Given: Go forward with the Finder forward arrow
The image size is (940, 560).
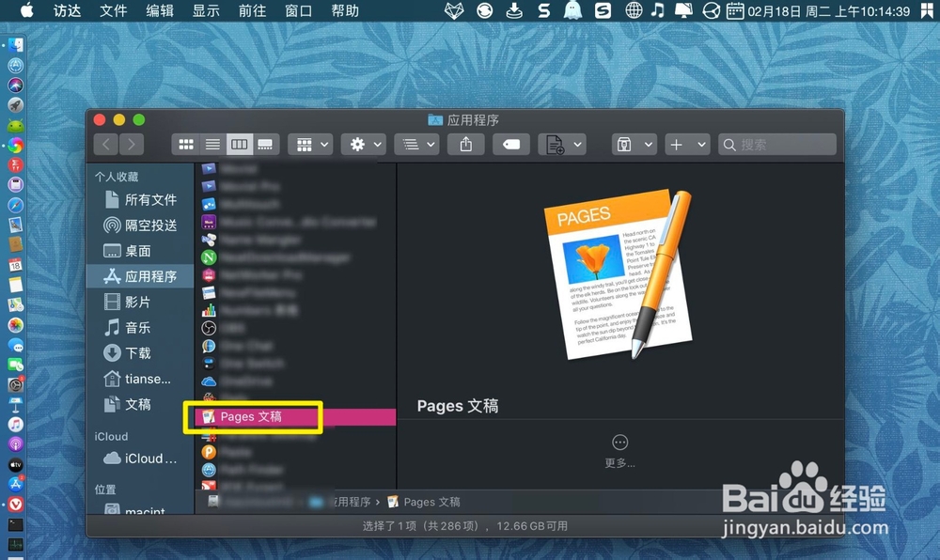Looking at the screenshot, I should (x=132, y=145).
